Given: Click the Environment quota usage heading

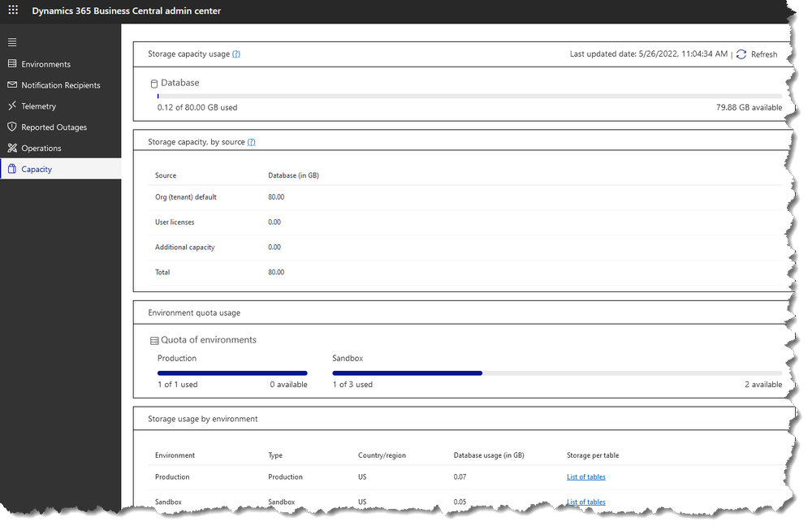Looking at the screenshot, I should (x=194, y=312).
